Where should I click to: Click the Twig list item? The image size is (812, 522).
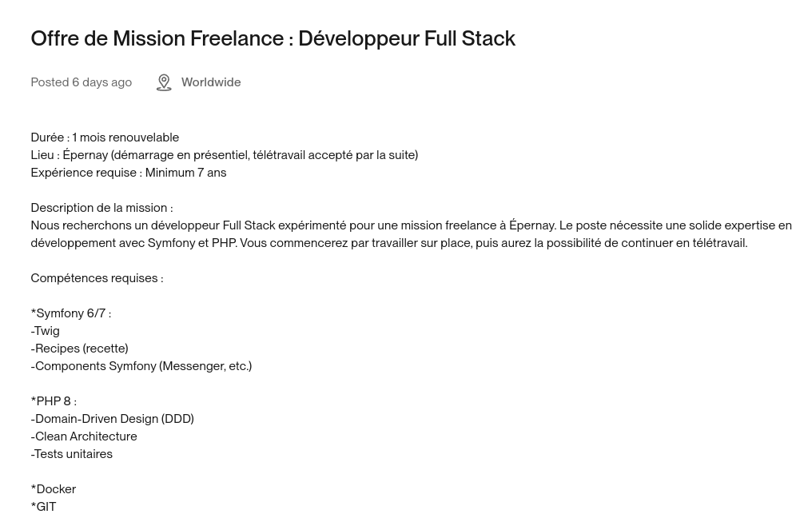coord(45,332)
